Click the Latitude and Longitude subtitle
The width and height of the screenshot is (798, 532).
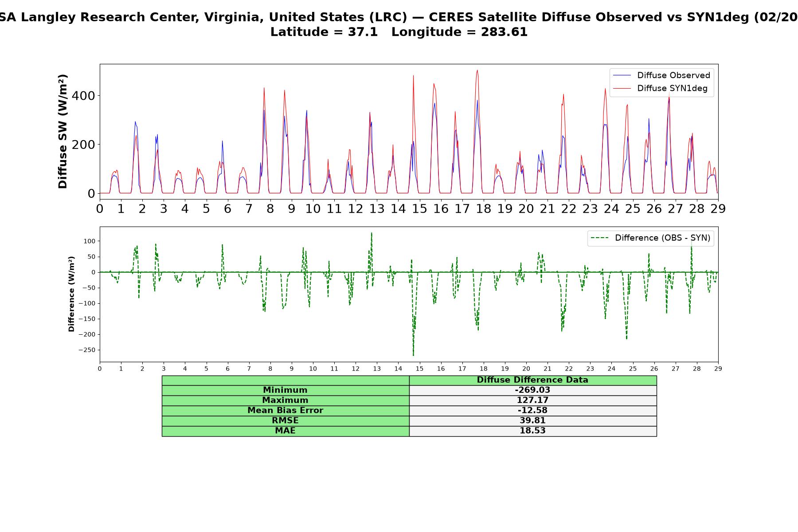(x=399, y=32)
